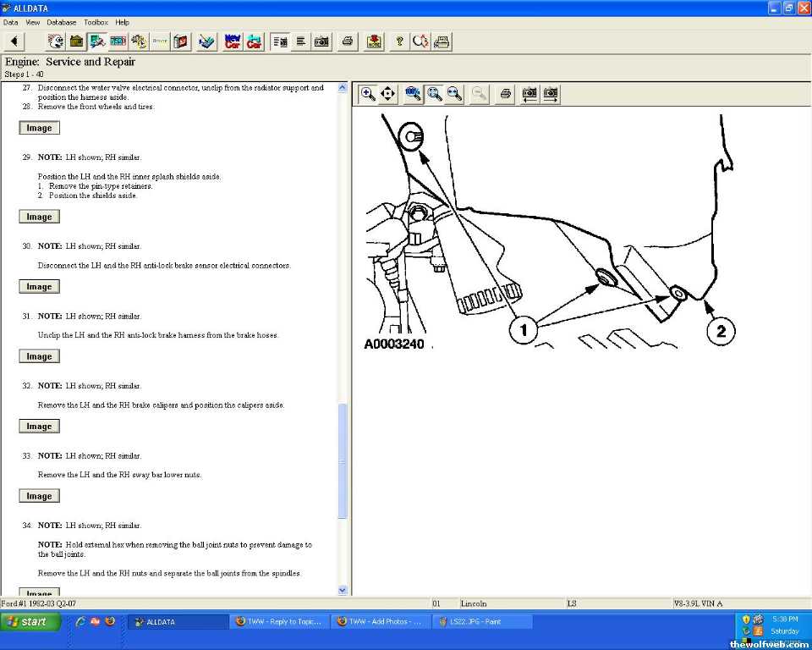Viewport: 812px width, 650px height.
Task: Open the View menu
Action: pos(33,22)
